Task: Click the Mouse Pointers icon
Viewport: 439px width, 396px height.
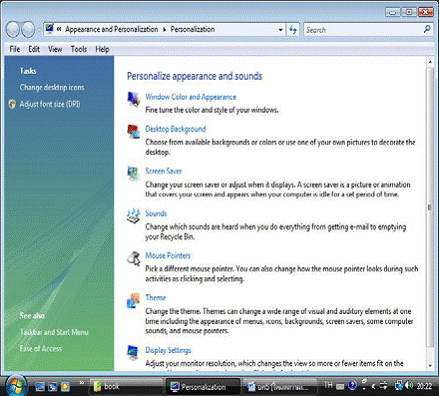Action: 133,258
